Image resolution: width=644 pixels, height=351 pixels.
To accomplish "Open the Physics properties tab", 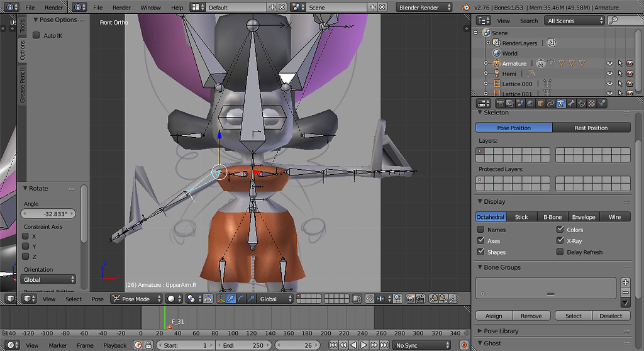I will (x=602, y=104).
